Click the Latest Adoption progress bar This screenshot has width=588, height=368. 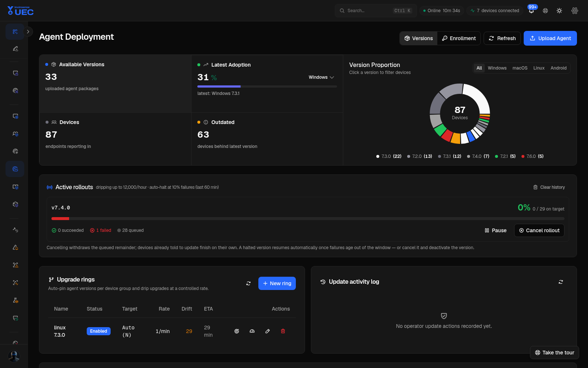(267, 86)
